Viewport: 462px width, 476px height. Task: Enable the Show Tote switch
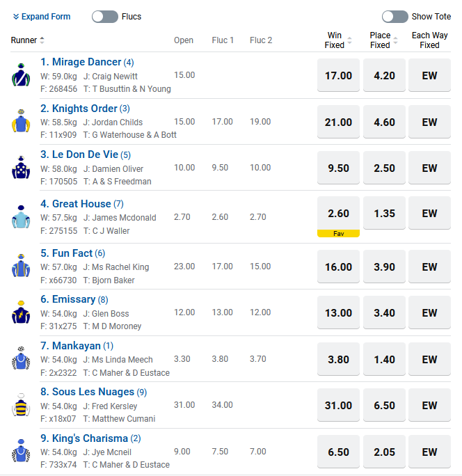click(x=395, y=17)
